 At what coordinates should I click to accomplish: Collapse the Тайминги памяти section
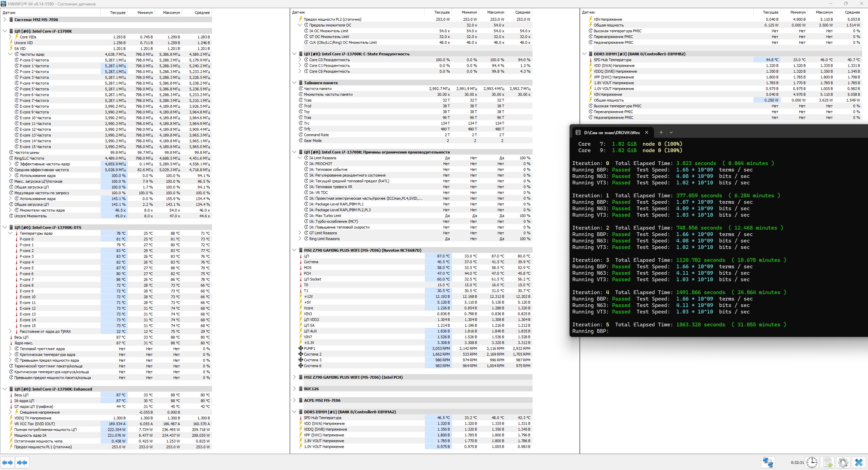click(294, 83)
